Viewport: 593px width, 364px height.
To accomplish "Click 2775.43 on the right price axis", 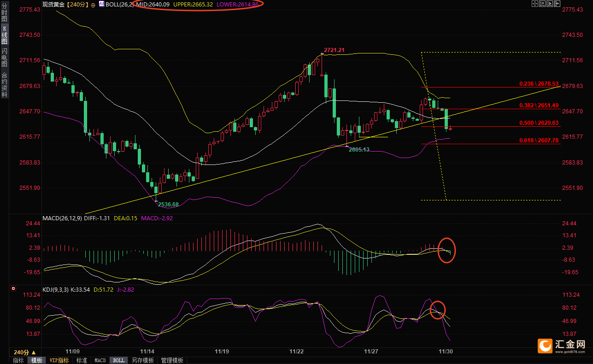I will coord(572,10).
